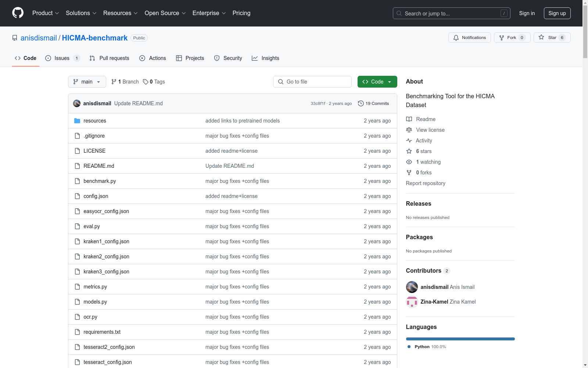Click the file icon next to .gitignore
This screenshot has width=588, height=368.
point(77,136)
